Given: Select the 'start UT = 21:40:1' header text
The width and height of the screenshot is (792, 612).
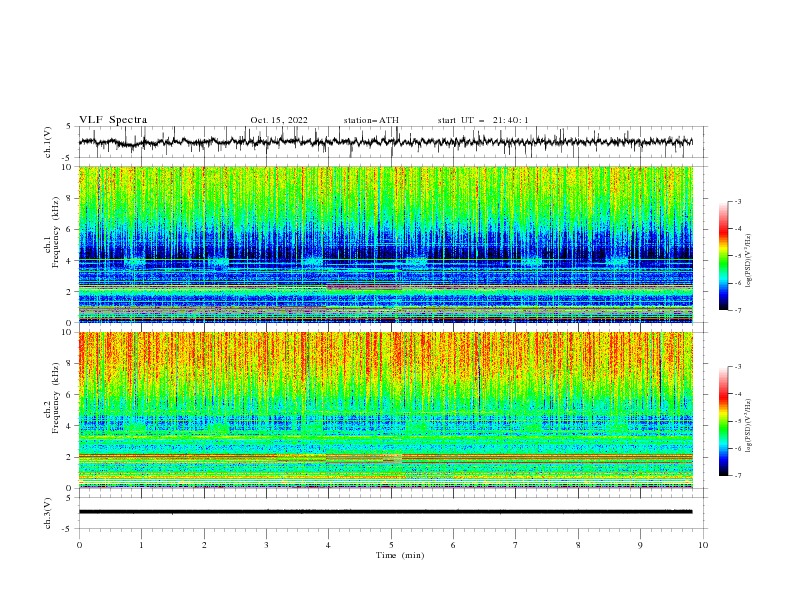Looking at the screenshot, I should point(483,120).
